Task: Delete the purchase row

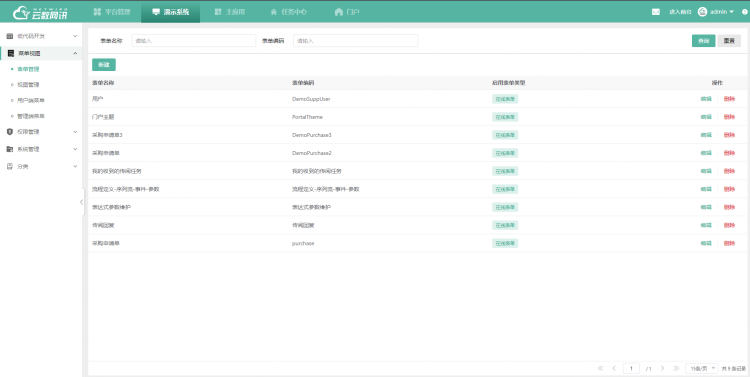Action: (x=729, y=243)
